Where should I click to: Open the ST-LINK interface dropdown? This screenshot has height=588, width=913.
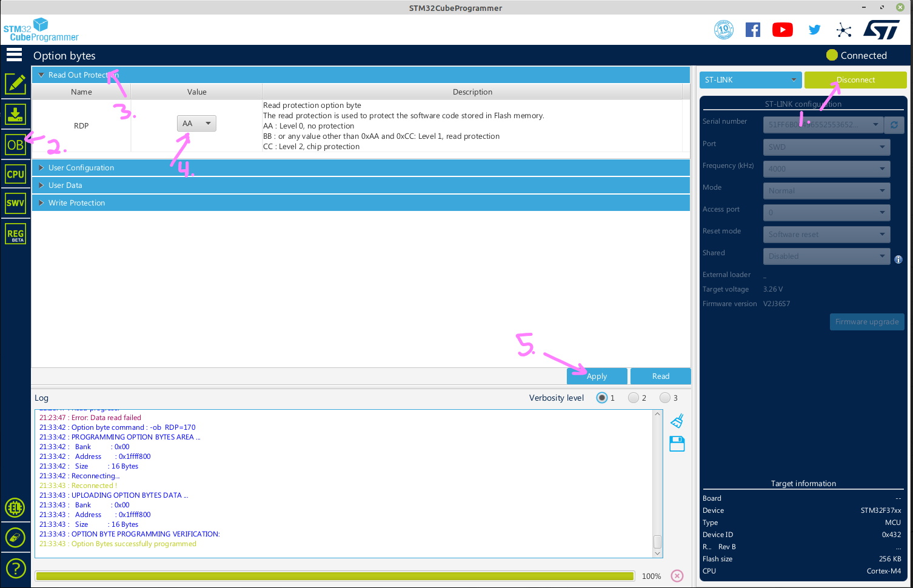[x=751, y=80]
